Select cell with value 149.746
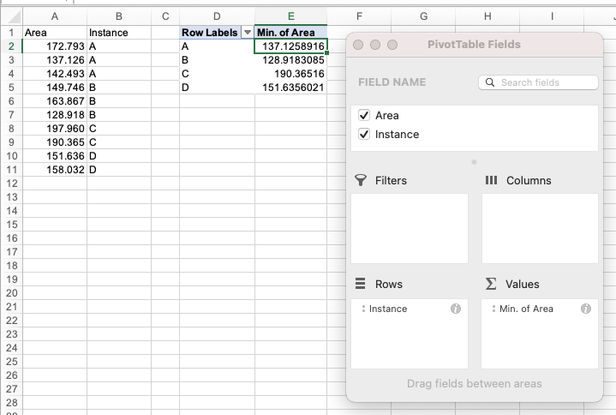 point(55,87)
